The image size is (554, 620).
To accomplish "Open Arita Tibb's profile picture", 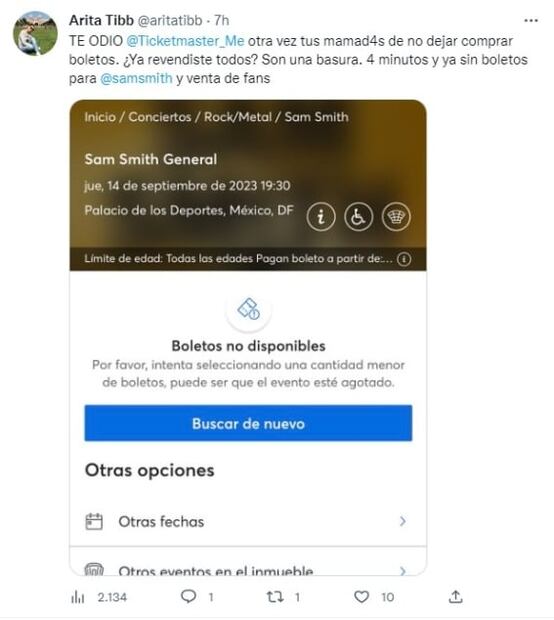I will click(35, 34).
